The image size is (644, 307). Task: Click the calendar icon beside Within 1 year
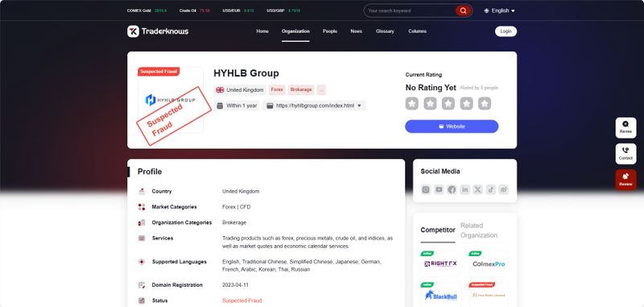tap(220, 106)
